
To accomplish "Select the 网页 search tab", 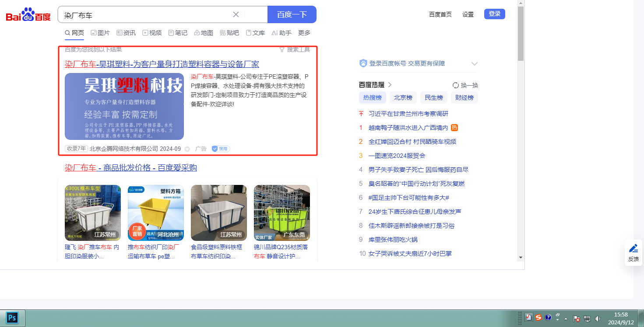I will (74, 33).
